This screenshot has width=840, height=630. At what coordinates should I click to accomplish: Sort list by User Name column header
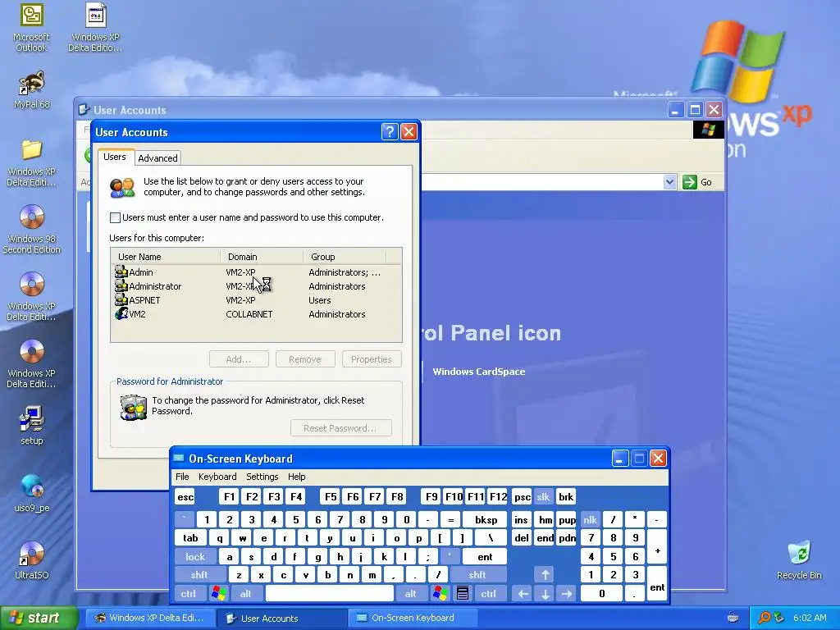(166, 257)
